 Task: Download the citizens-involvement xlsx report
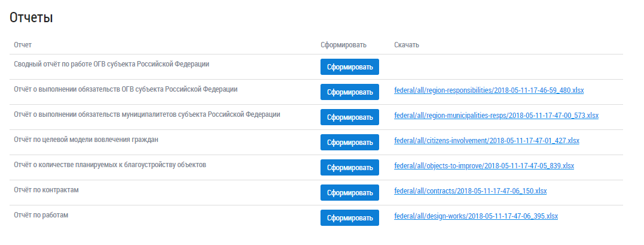pos(487,141)
